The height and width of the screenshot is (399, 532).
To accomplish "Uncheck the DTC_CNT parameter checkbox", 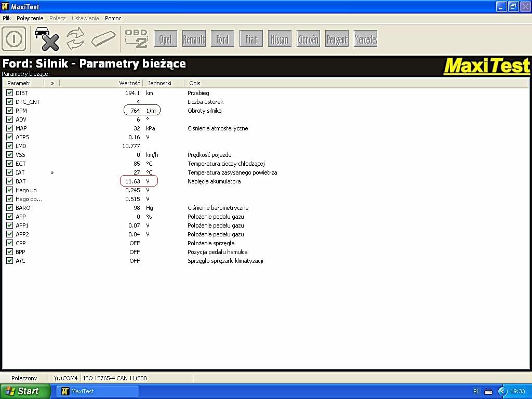I will (x=9, y=101).
